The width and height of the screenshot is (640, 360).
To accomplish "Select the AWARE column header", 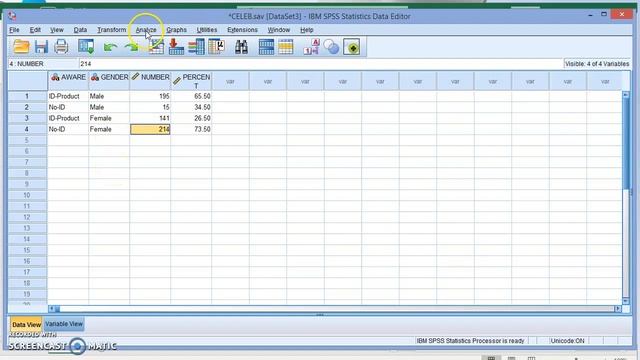I will click(x=68, y=81).
